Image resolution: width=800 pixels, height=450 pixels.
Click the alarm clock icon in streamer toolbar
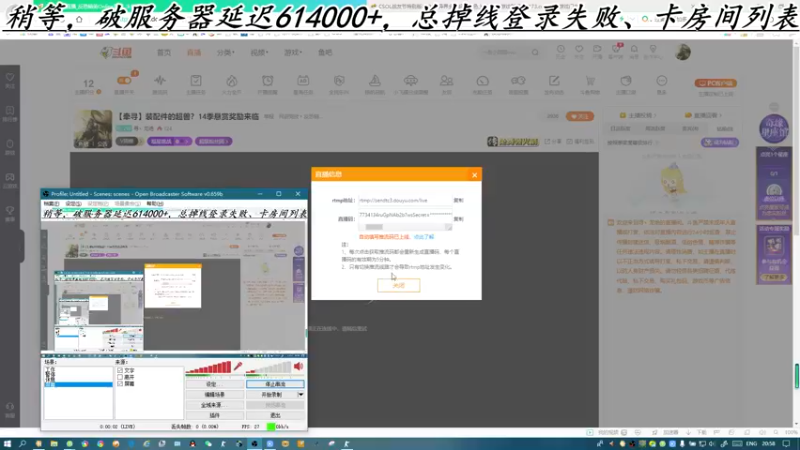[267, 81]
